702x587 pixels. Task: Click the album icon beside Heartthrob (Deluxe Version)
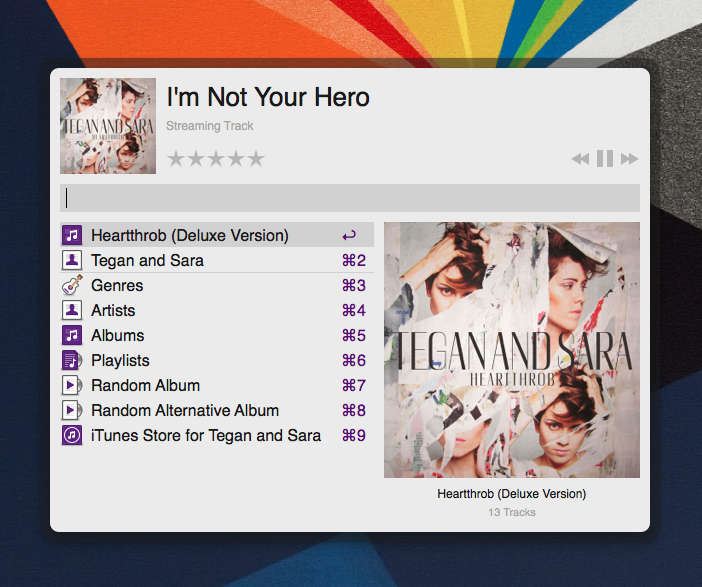72,235
